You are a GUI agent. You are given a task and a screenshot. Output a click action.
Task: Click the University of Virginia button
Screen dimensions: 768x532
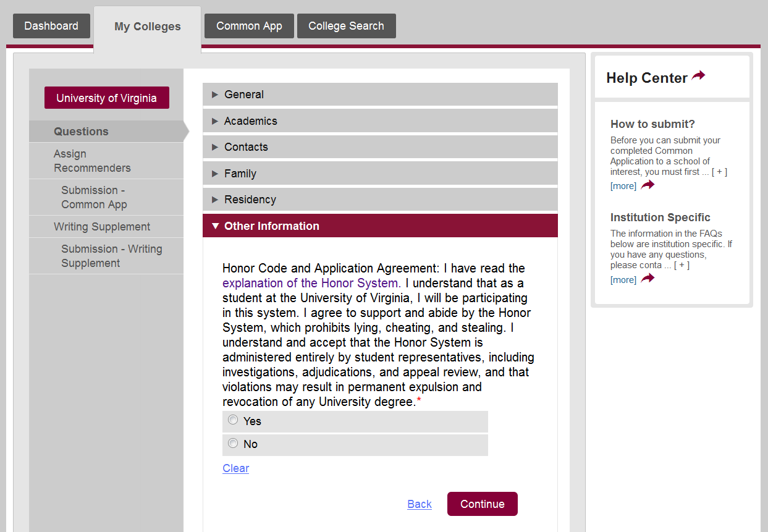click(x=107, y=98)
